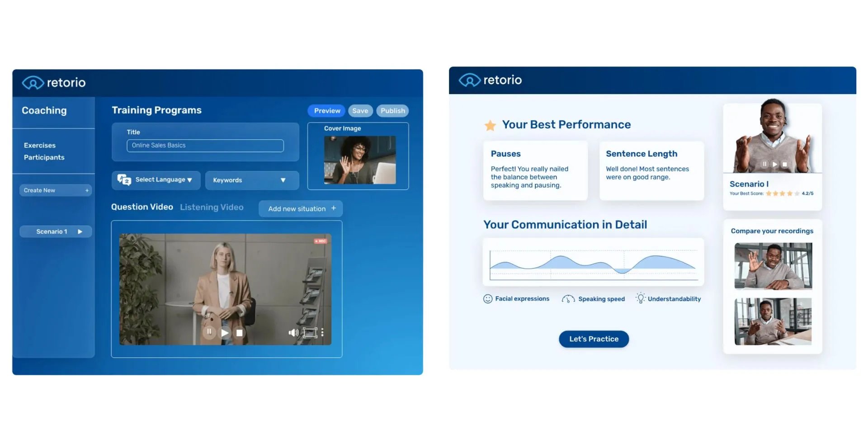Image resolution: width=868 pixels, height=434 pixels.
Task: Click the star beside Your Best Performance
Action: tap(490, 125)
